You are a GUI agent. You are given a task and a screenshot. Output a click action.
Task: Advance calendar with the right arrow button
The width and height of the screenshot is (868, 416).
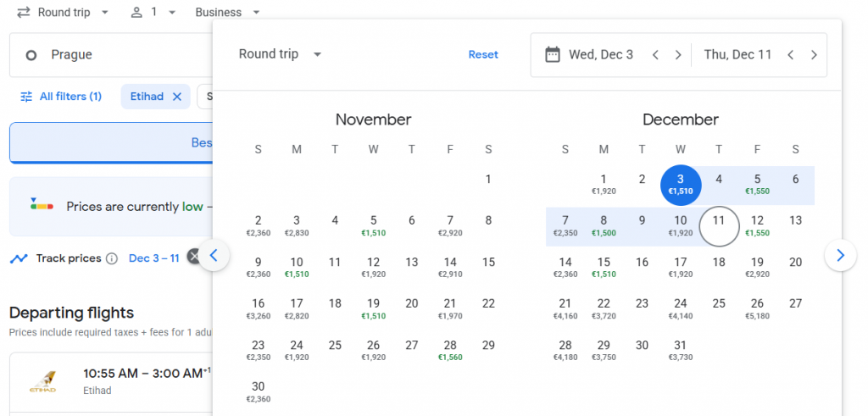click(840, 254)
